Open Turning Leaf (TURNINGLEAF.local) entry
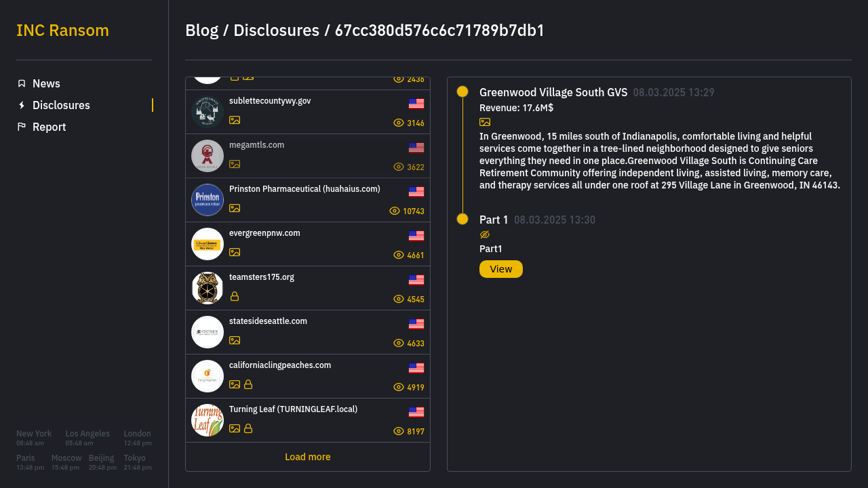This screenshot has height=488, width=868. [x=308, y=420]
